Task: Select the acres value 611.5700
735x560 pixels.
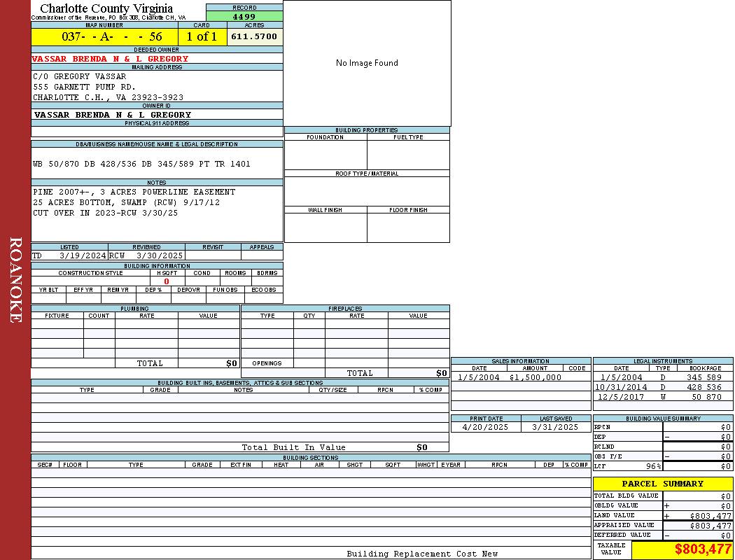Action: pos(255,36)
